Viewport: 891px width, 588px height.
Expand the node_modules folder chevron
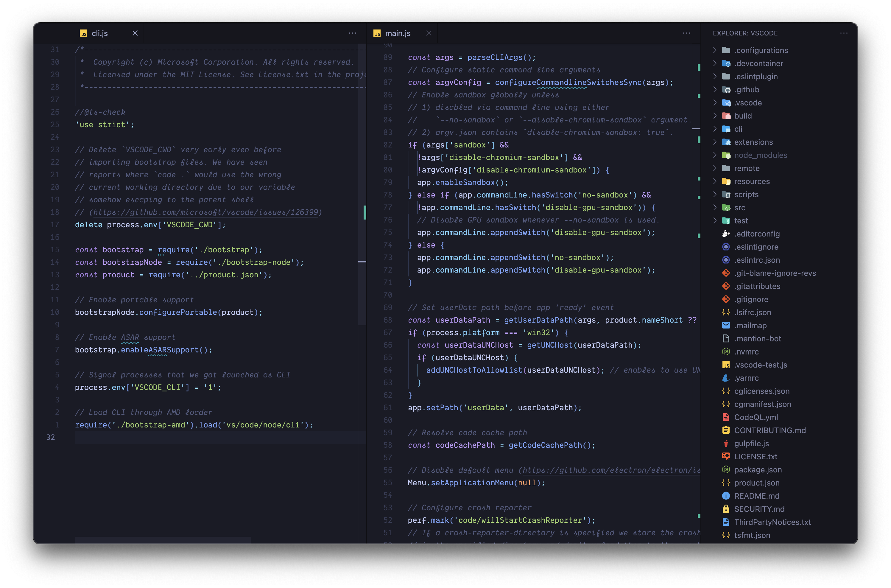pyautogui.click(x=714, y=155)
